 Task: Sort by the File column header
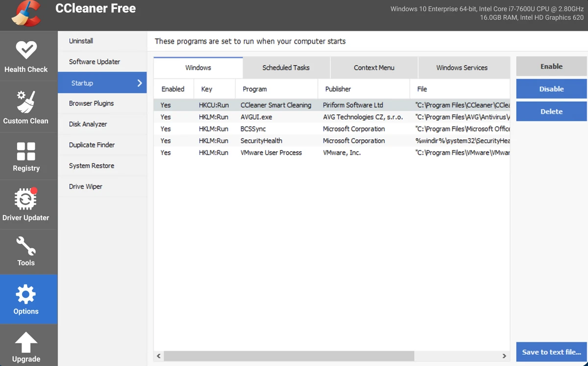pos(460,89)
